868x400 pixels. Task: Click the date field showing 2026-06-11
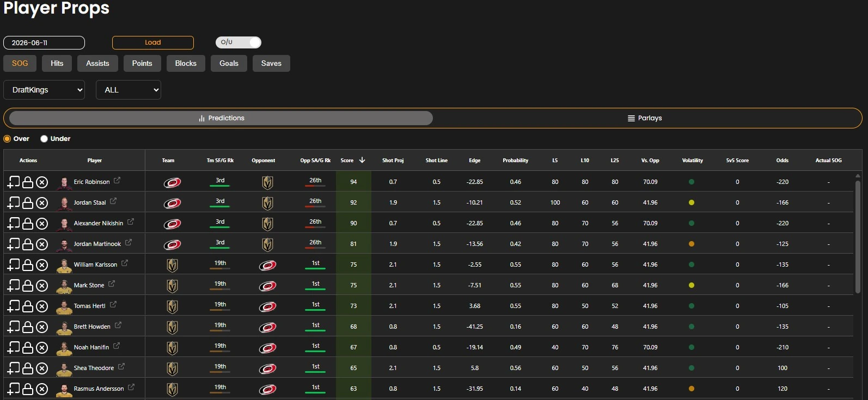(44, 42)
